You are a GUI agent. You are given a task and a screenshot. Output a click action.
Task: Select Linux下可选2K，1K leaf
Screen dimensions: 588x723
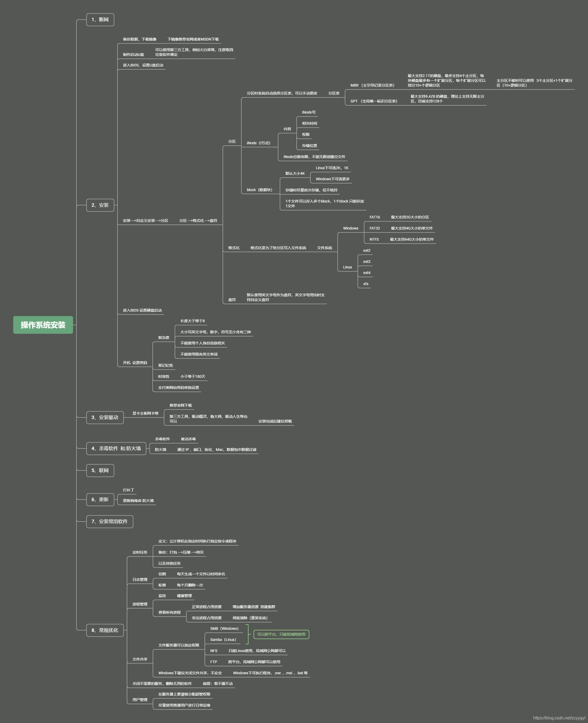332,168
